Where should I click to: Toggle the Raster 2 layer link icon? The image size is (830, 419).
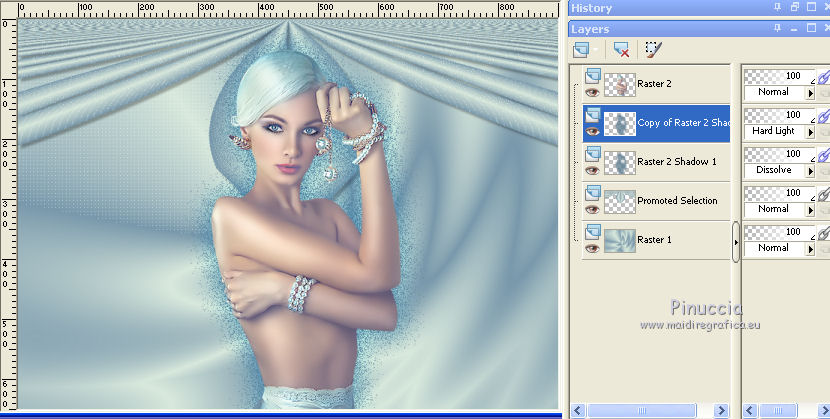tap(823, 78)
